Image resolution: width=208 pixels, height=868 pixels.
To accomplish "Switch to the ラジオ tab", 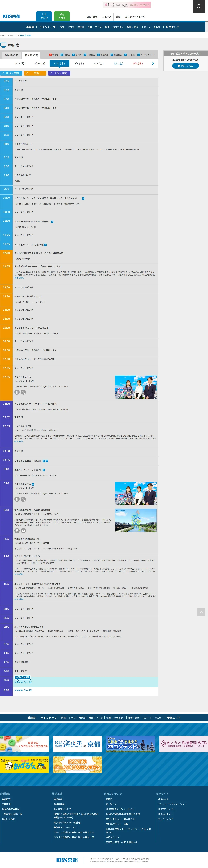I will pyautogui.click(x=62, y=16).
